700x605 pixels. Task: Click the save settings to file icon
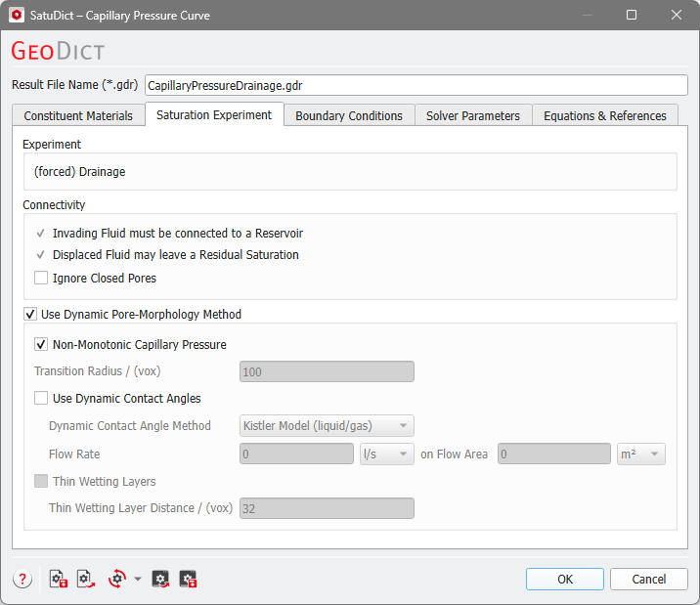(59, 579)
